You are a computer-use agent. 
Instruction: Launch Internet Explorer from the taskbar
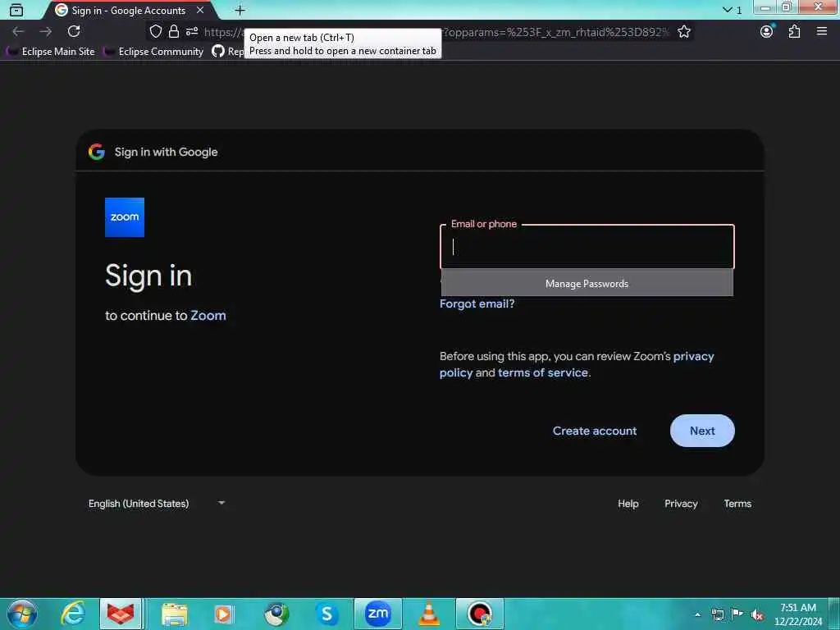point(73,614)
